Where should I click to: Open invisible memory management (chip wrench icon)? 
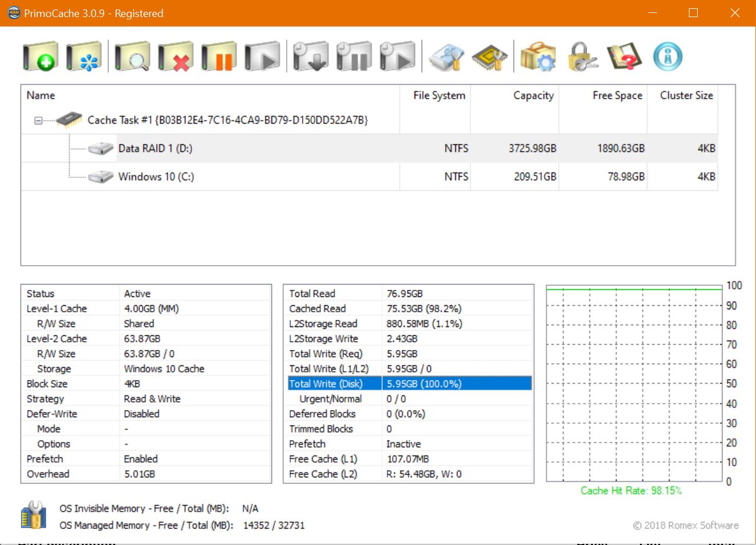(x=489, y=57)
